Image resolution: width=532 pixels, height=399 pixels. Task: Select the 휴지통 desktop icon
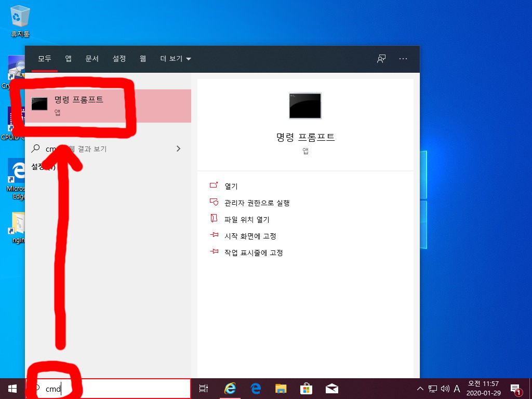pos(20,21)
